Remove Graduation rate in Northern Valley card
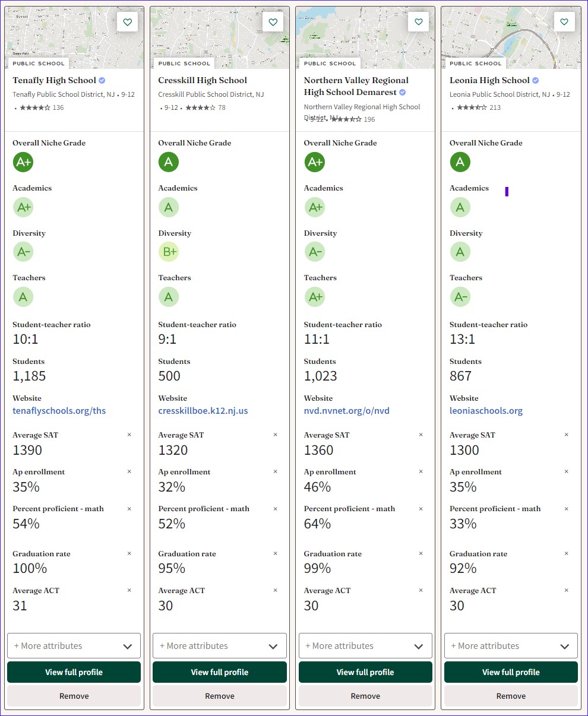The width and height of the screenshot is (588, 716). [x=421, y=554]
